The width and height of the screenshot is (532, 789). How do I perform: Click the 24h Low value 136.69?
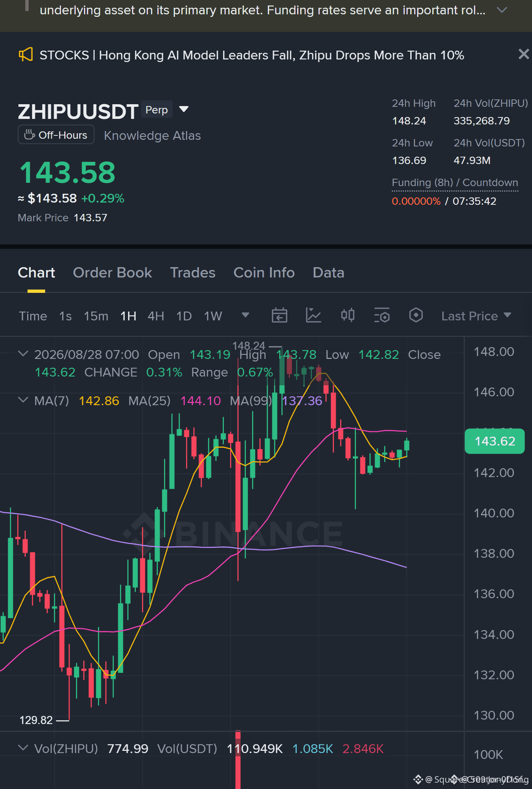[409, 160]
